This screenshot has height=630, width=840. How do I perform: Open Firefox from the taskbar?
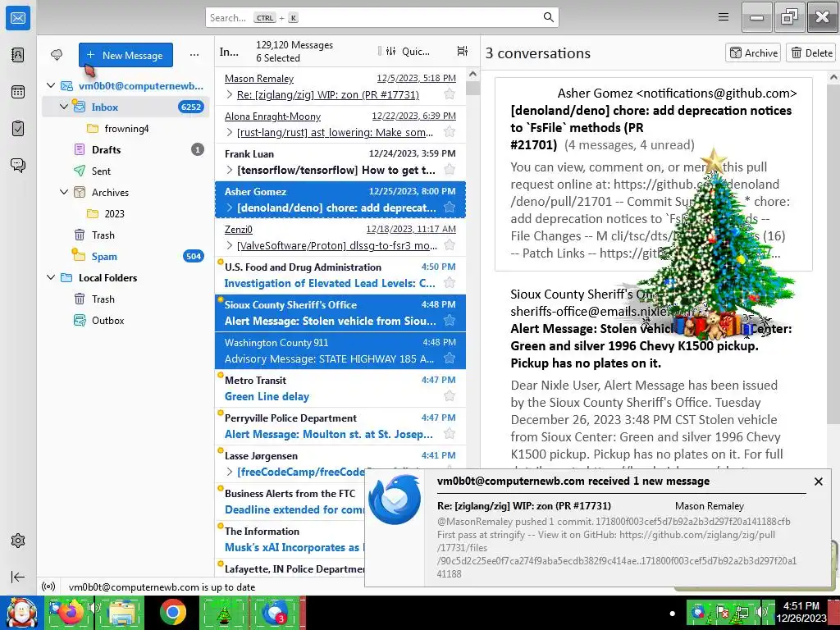(71, 612)
